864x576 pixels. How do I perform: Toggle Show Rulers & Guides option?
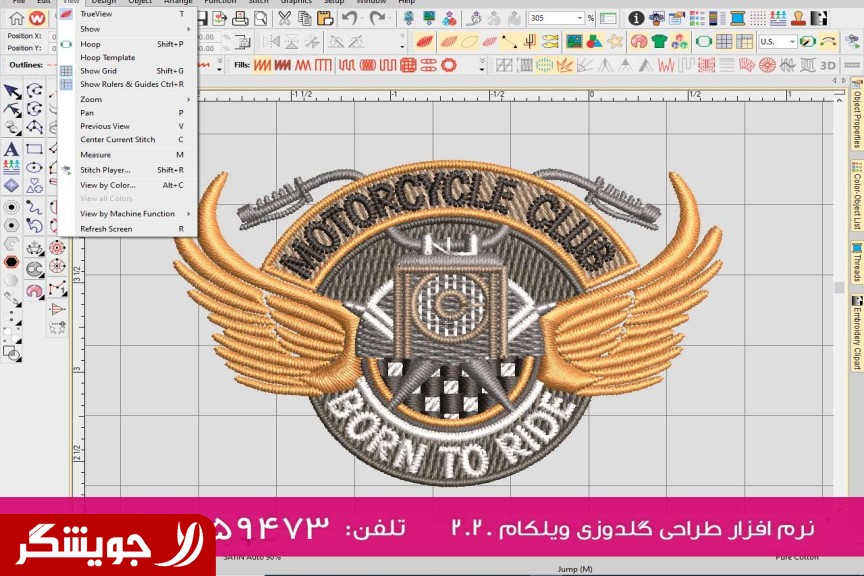coord(117,84)
